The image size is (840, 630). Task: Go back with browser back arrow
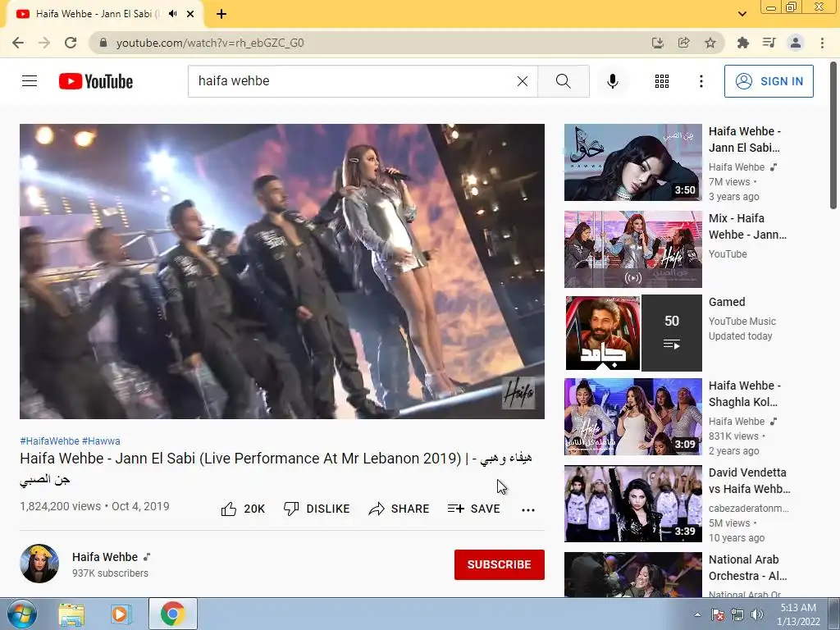tap(18, 43)
